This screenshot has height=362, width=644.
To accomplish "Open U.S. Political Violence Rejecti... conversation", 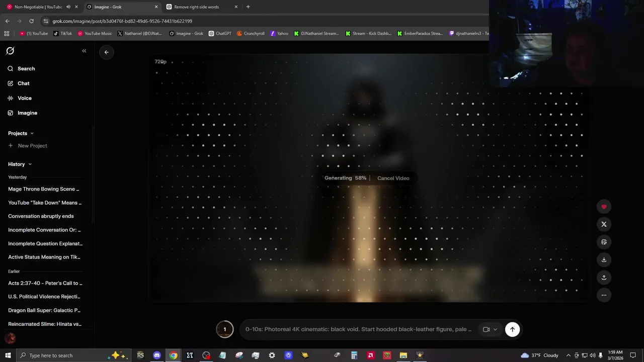I will pos(44,297).
